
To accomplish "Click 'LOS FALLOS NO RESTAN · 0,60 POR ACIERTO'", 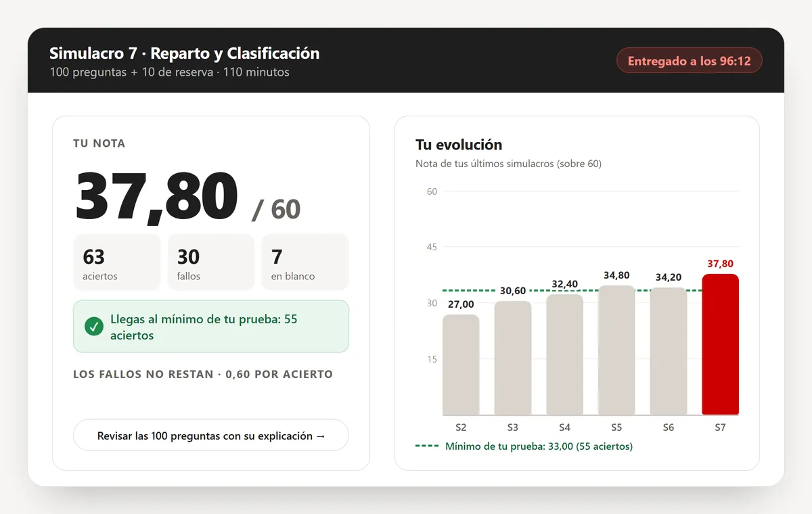I will point(203,374).
